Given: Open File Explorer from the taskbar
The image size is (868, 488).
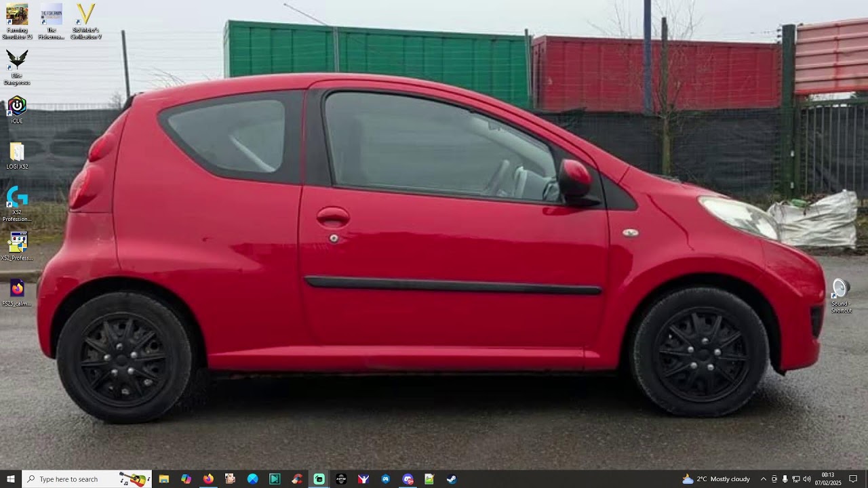Looking at the screenshot, I should 164,479.
